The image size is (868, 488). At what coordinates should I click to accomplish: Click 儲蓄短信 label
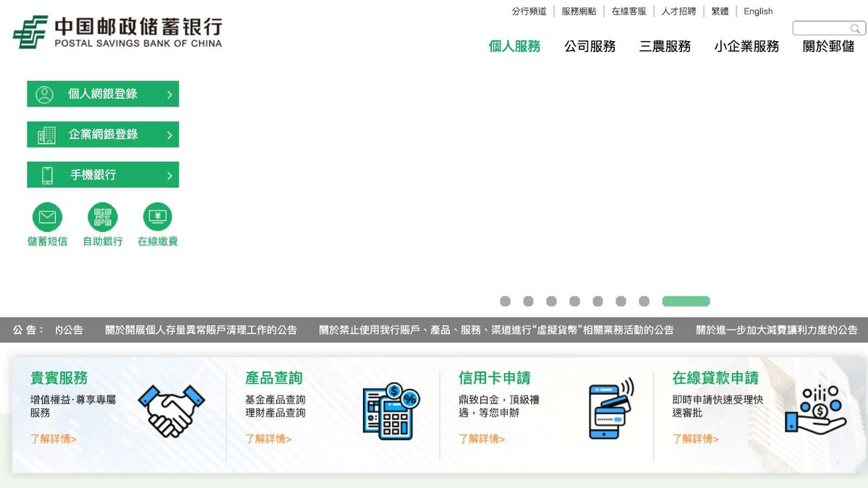tap(48, 241)
